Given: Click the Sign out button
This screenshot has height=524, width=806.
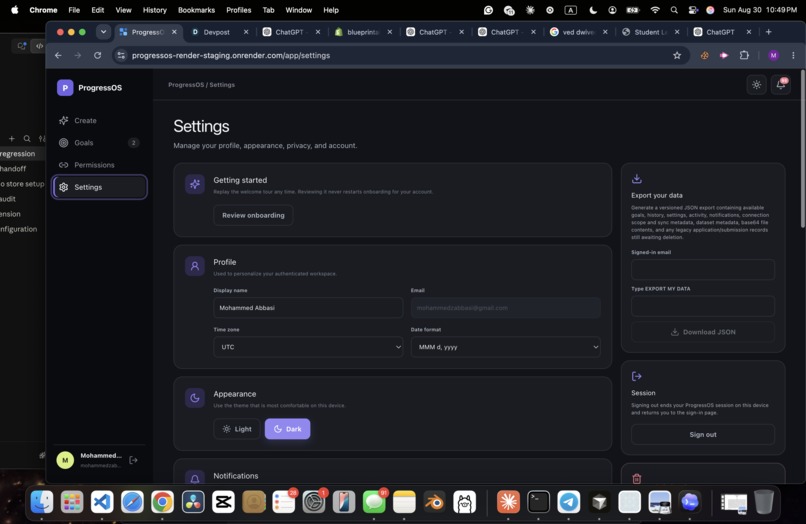Looking at the screenshot, I should click(x=703, y=435).
